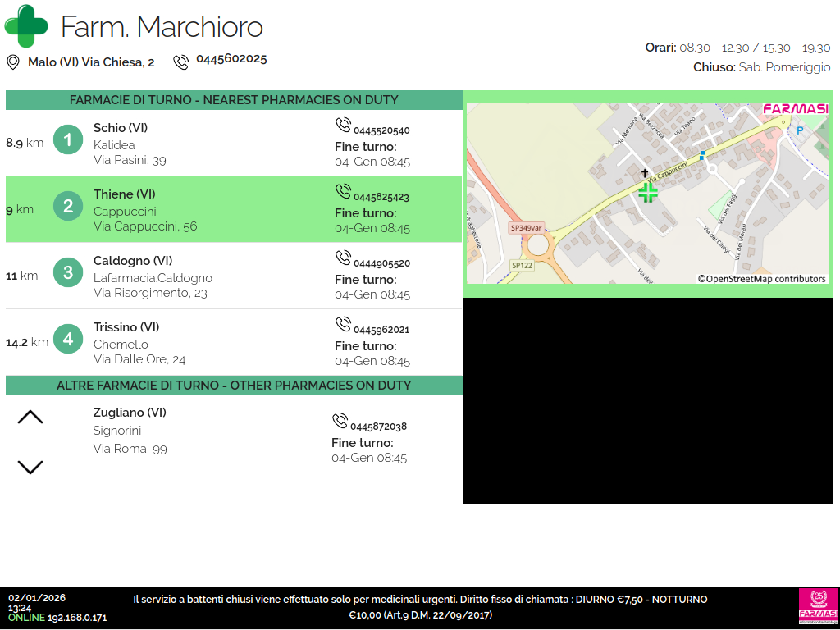Click the phone icon beside 0445602025
This screenshot has height=630, width=840.
(x=180, y=62)
